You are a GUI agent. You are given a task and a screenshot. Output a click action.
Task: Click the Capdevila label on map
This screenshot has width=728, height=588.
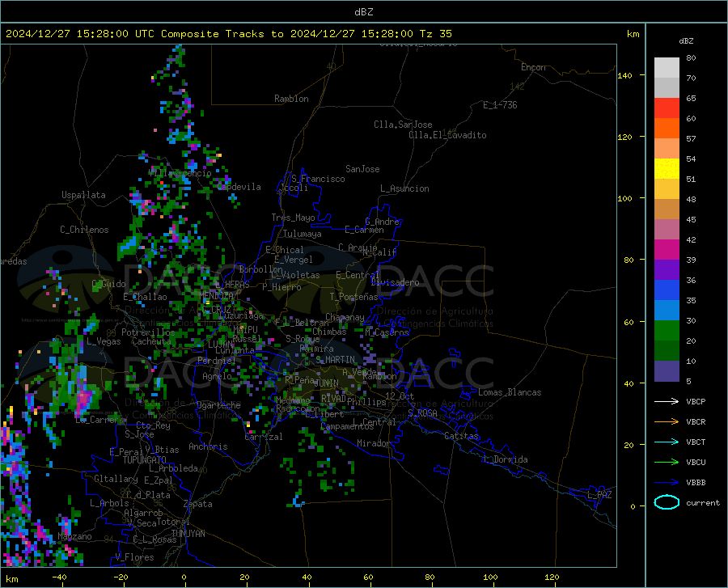tap(239, 187)
